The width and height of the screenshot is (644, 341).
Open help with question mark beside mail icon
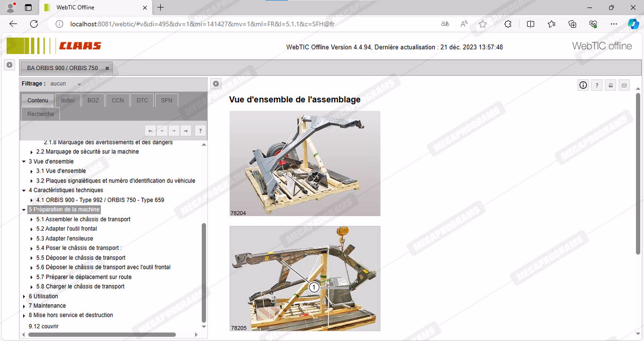pyautogui.click(x=597, y=85)
